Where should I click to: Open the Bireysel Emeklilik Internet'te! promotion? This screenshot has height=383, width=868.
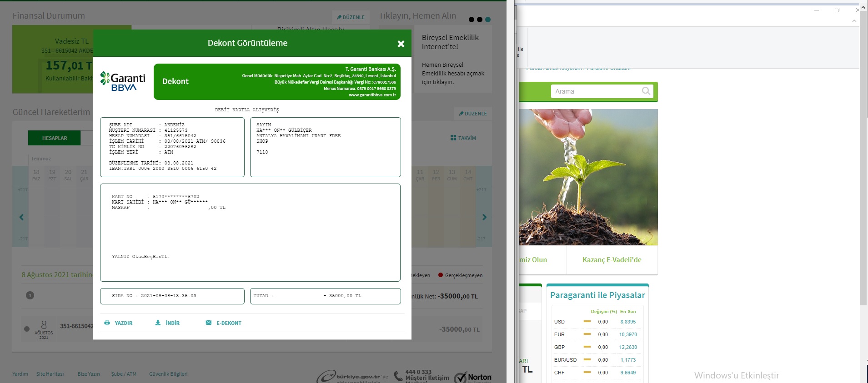tap(452, 60)
